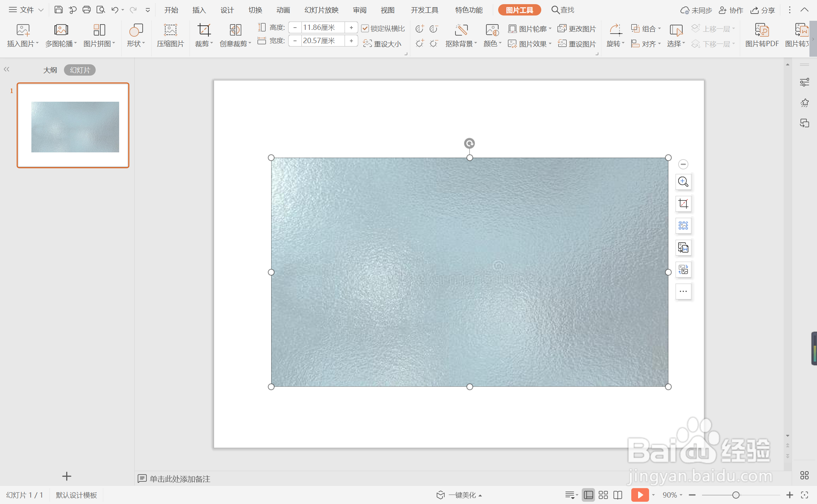Click the Compress Picture (压缩图片) icon
The width and height of the screenshot is (817, 504).
click(x=170, y=30)
